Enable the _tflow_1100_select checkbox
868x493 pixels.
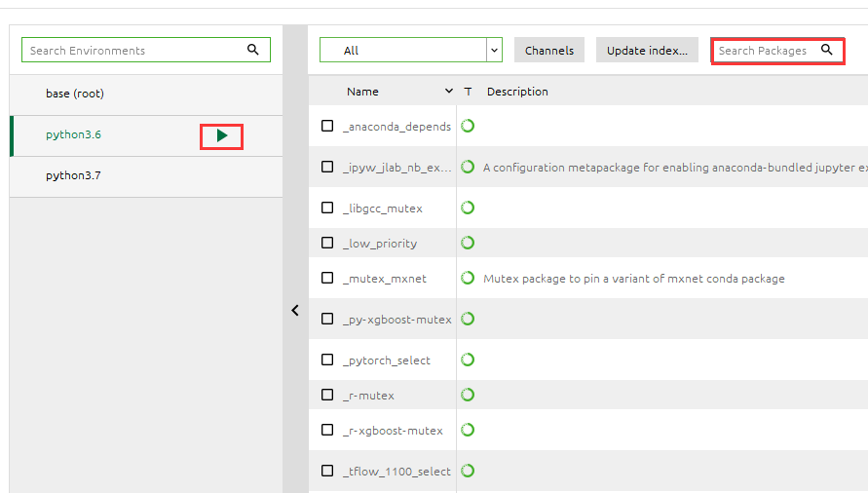pos(327,471)
